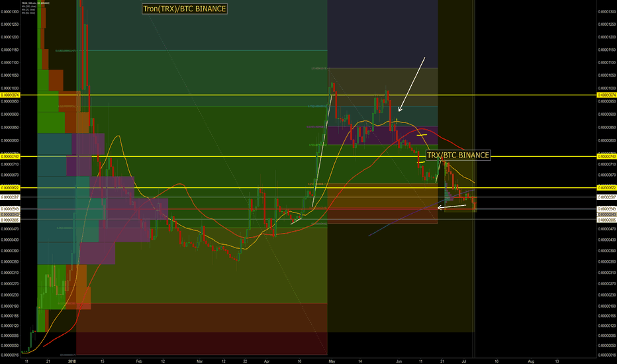Click the May label on the time axis

click(332, 361)
